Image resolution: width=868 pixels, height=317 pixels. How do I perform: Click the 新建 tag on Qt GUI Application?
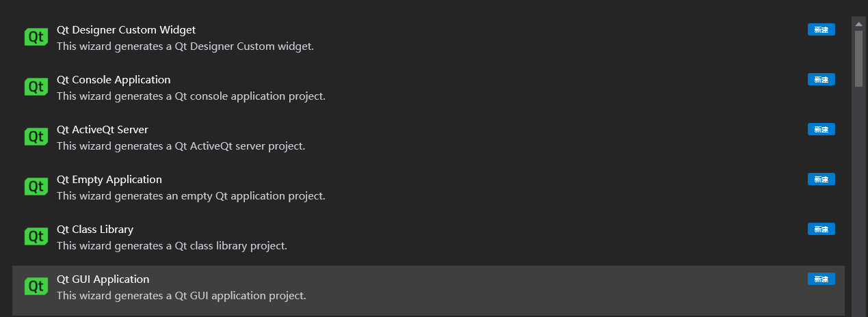pyautogui.click(x=821, y=279)
